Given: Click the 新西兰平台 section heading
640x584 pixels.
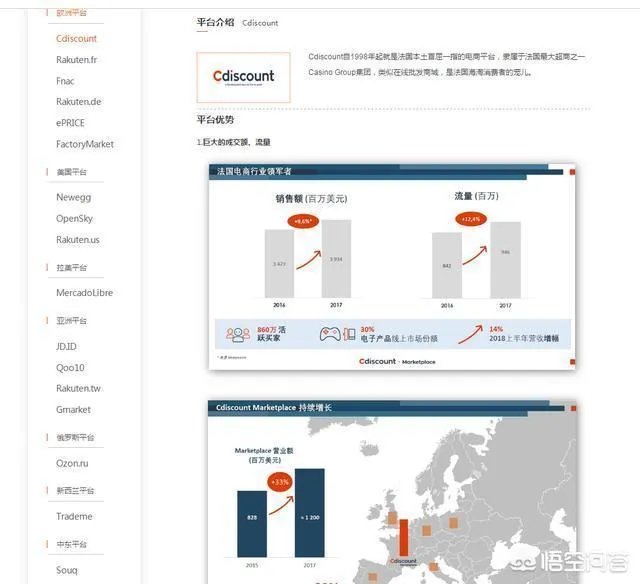Looking at the screenshot, I should [76, 491].
